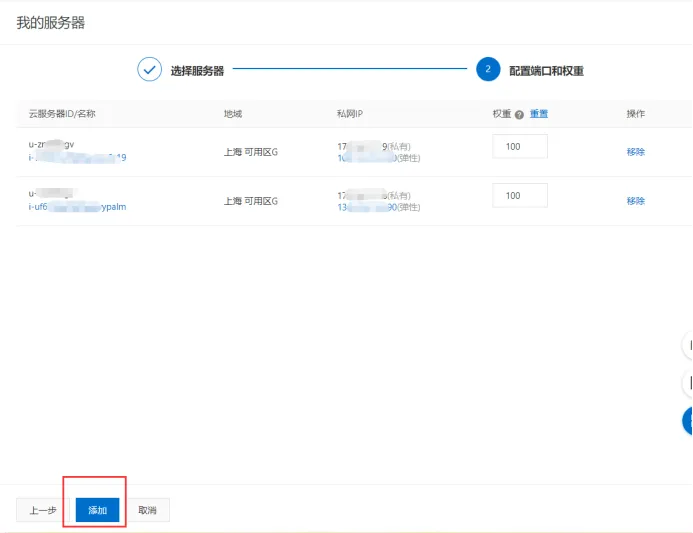The width and height of the screenshot is (693, 533).
Task: Select the 选择服务器 step label
Action: point(197,71)
